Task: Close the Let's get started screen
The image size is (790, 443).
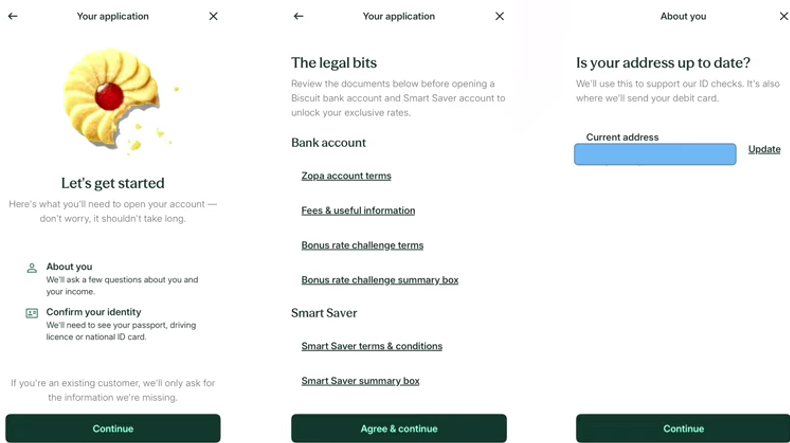Action: tap(213, 17)
